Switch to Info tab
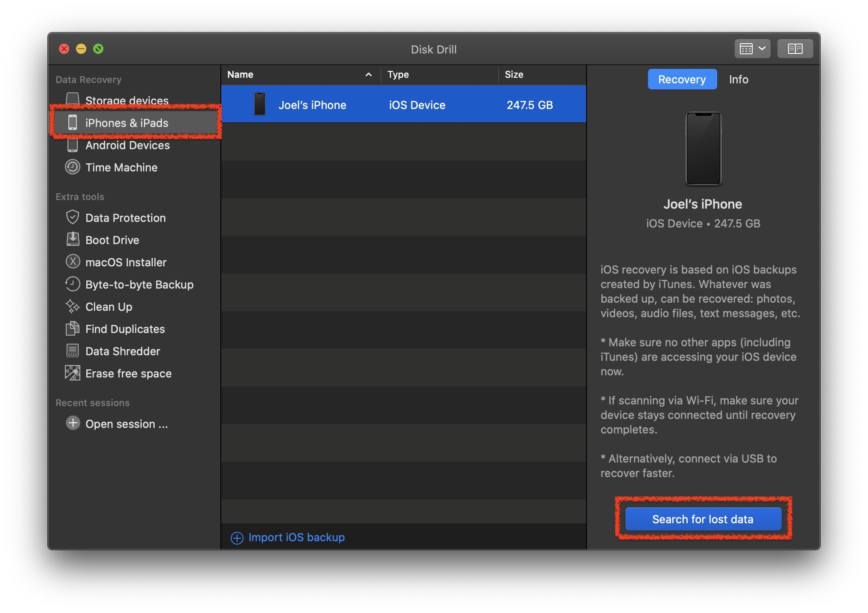Screen dimensions: 868x613 (x=738, y=79)
